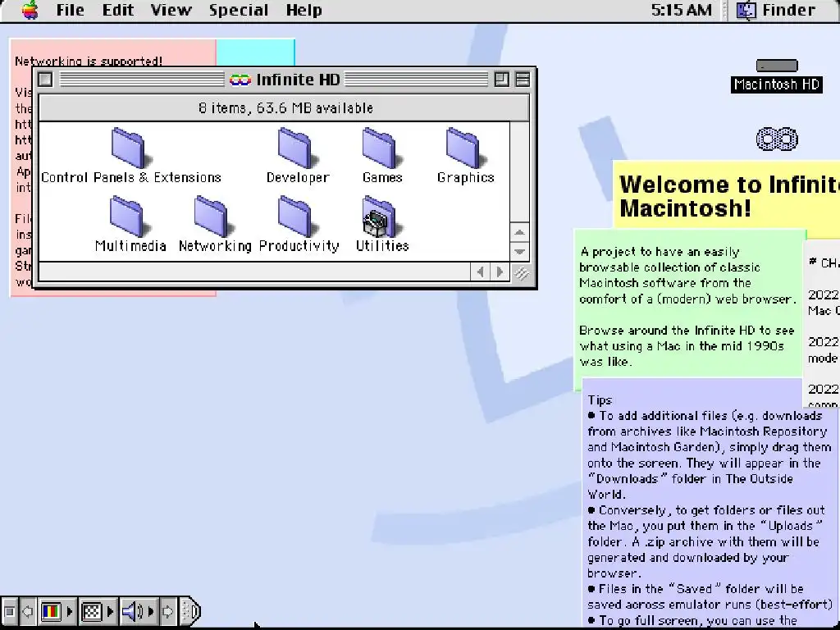
Task: Click the 'Welcome to Infinite Macintosh!' yellow note
Action: (x=727, y=196)
